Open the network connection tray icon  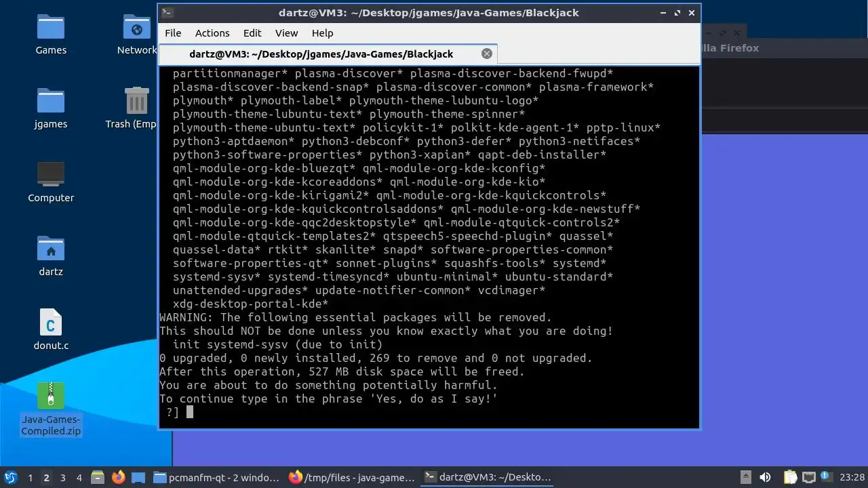[808, 477]
